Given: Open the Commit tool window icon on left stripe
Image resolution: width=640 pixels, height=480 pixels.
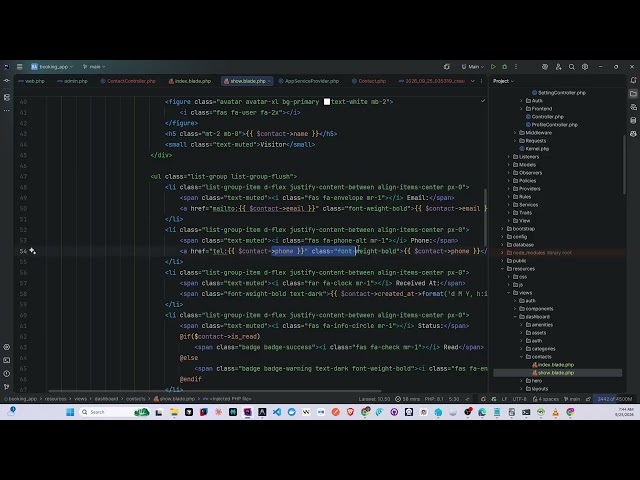Looking at the screenshot, I should pyautogui.click(x=7, y=80).
